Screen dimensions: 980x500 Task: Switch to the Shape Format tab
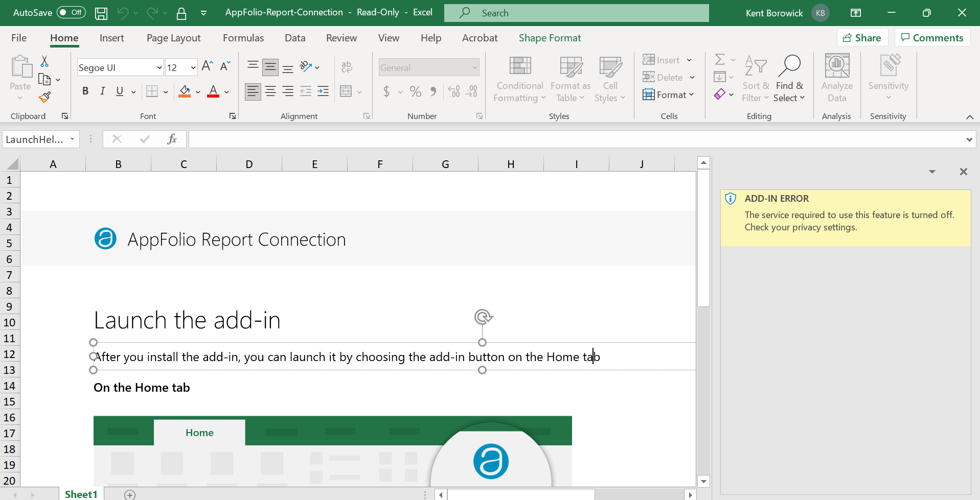click(550, 38)
